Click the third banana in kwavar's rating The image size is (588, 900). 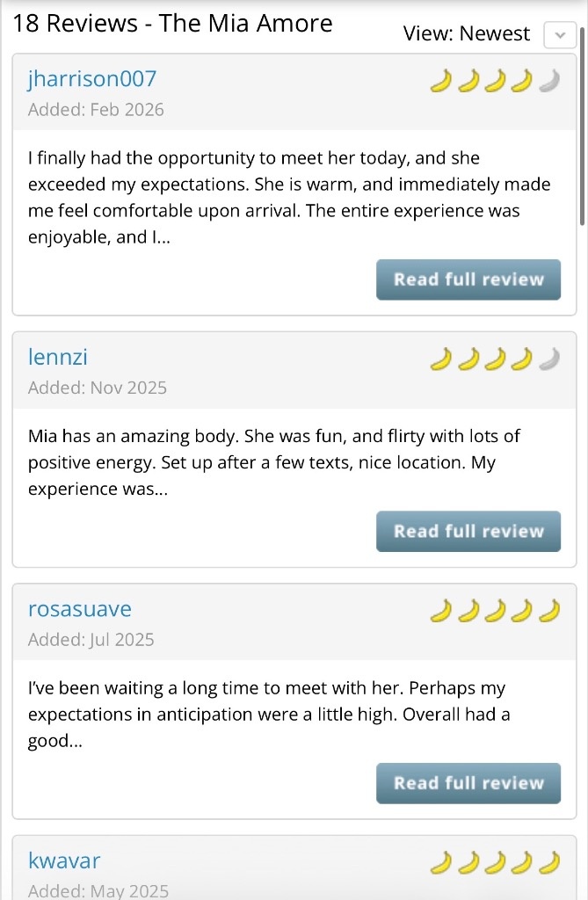(x=495, y=863)
